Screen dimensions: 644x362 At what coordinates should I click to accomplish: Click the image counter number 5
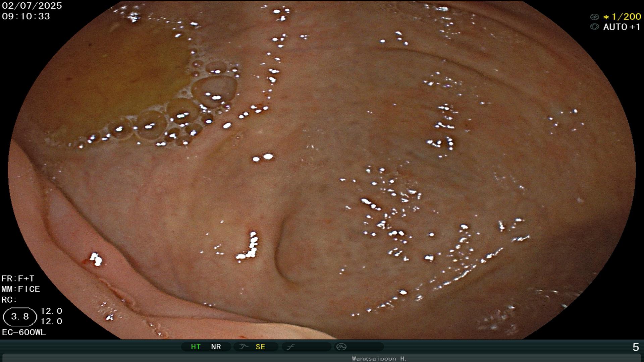tap(636, 347)
